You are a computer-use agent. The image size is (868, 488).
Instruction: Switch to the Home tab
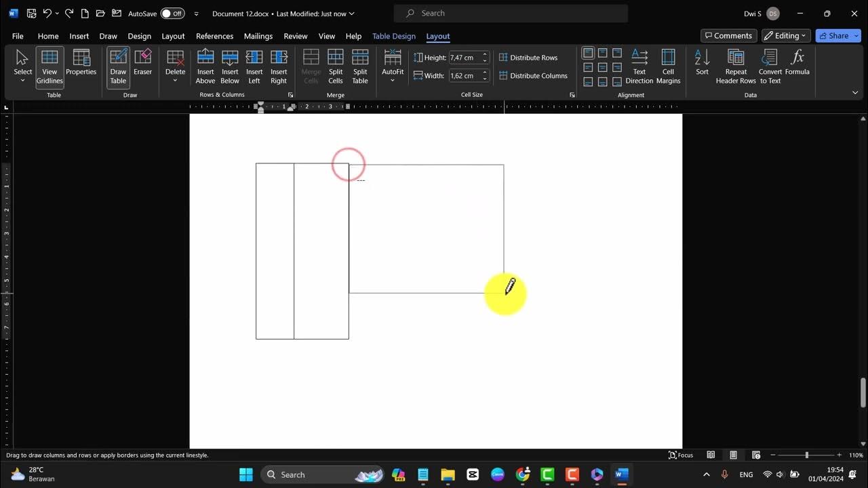[x=48, y=36]
